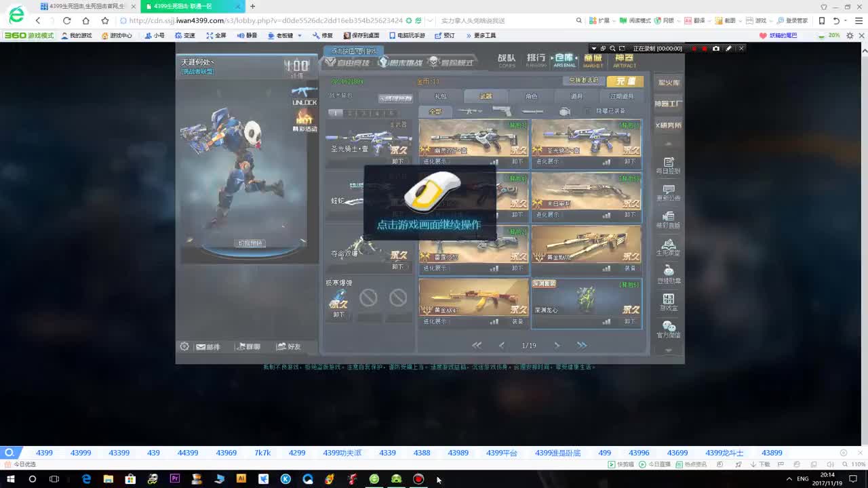Select the 黄金AK47 weapon card
This screenshot has height=488, width=868.
473,303
